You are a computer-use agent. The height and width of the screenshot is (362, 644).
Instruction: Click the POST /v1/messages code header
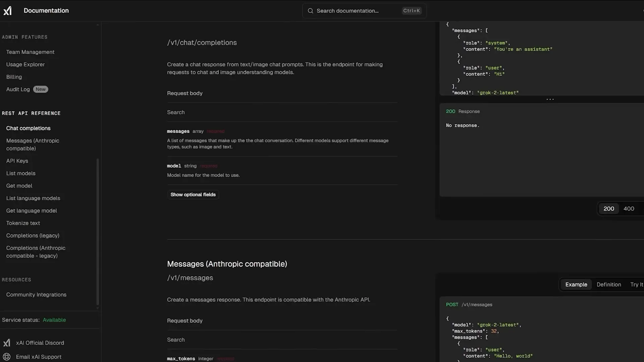tap(469, 305)
